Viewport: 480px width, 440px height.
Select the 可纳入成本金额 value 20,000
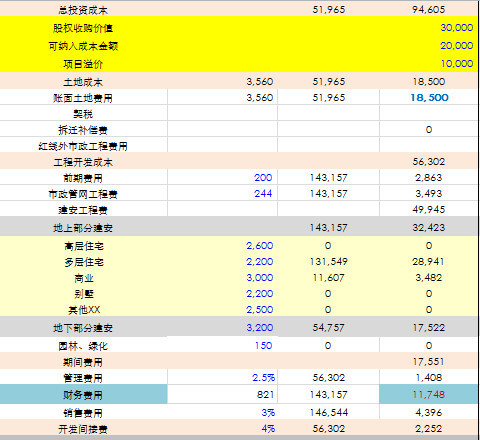coord(456,45)
